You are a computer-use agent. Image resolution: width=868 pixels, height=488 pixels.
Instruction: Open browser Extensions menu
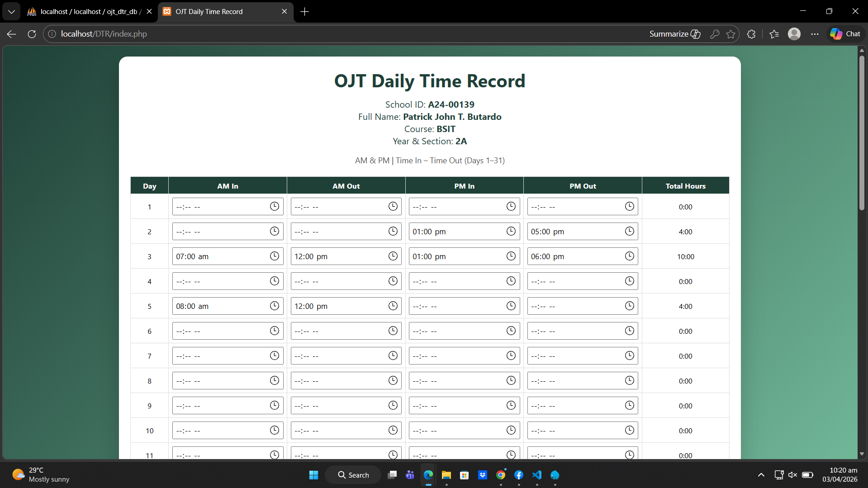click(751, 34)
